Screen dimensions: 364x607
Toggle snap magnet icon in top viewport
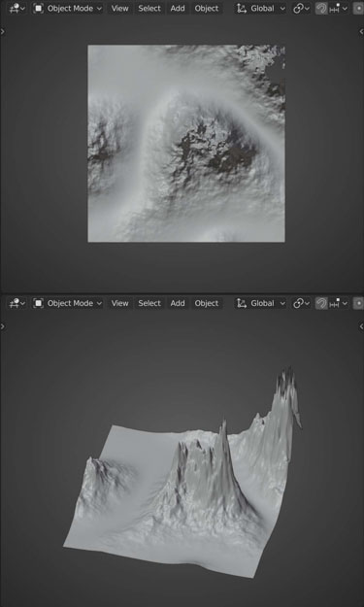point(321,8)
